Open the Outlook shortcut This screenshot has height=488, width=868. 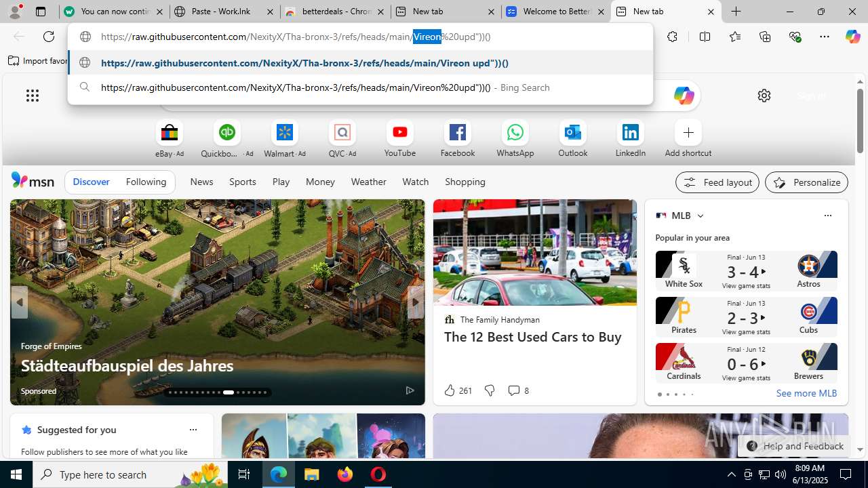point(572,139)
